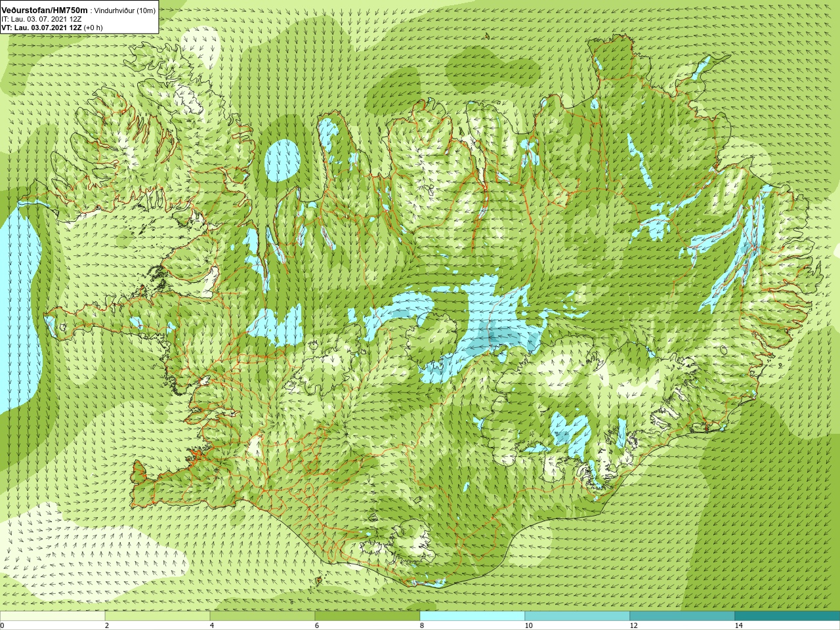Select the palest 0–2 legend color segment
The width and height of the screenshot is (840, 630).
[52, 616]
